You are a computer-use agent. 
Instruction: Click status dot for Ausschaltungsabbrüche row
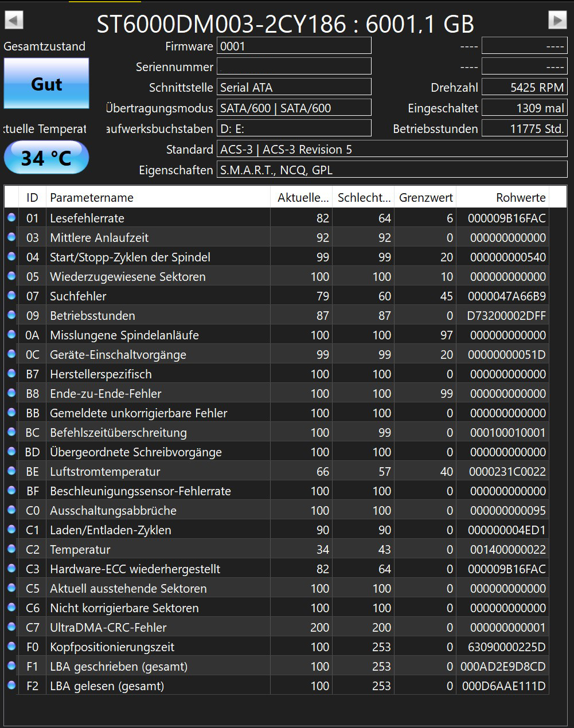pos(11,510)
